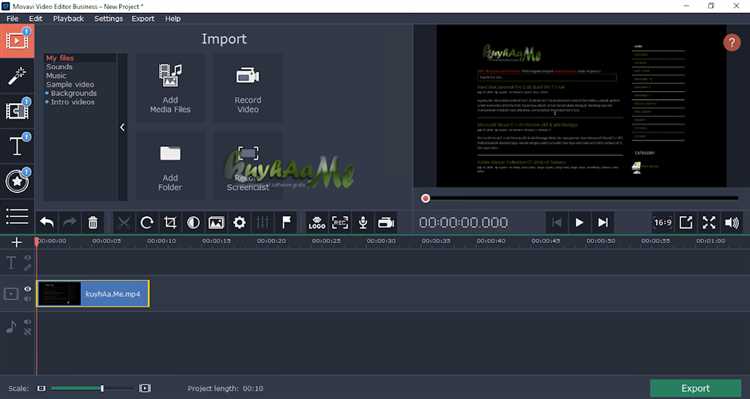The image size is (750, 399).
Task: Skip to previous frame
Action: pyautogui.click(x=556, y=222)
